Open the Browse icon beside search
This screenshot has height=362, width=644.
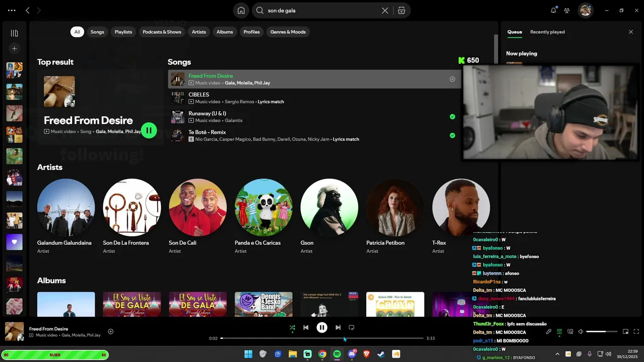click(401, 11)
